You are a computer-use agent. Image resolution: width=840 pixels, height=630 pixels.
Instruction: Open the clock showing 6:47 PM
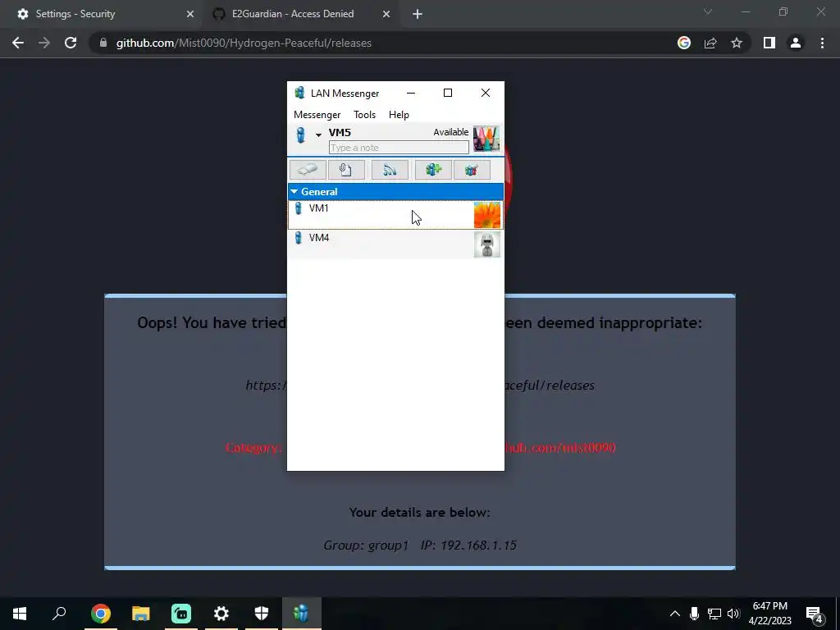(x=769, y=614)
